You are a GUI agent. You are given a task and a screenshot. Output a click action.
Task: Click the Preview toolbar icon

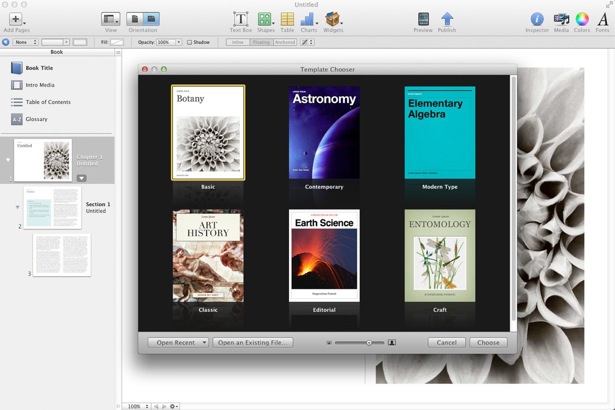(423, 19)
